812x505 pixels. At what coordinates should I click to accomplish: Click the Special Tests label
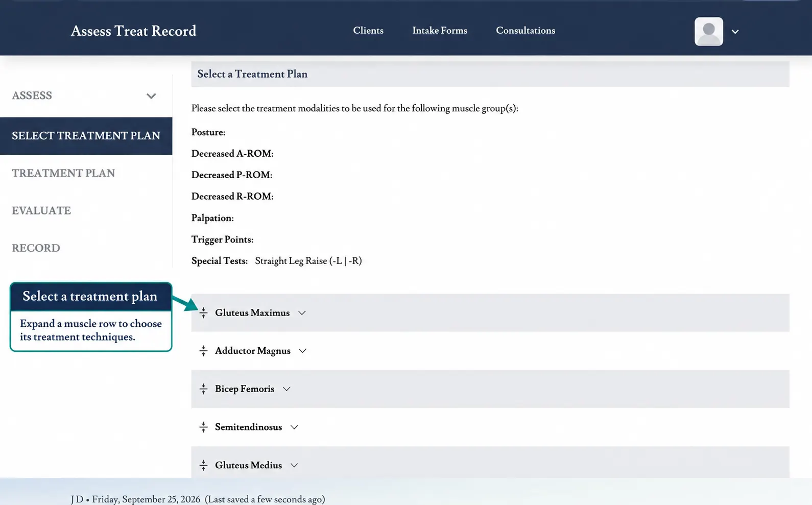[x=220, y=261]
